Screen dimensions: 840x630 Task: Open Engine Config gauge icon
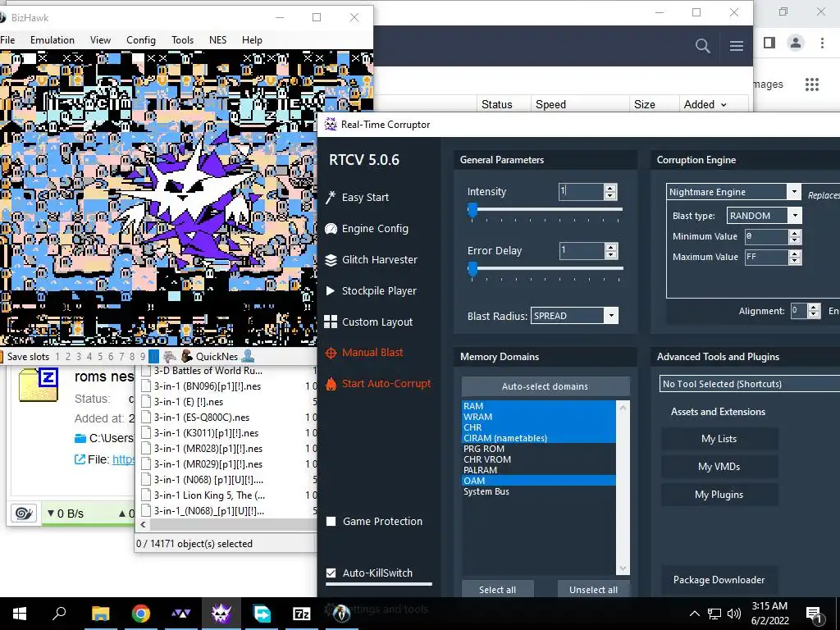coord(331,229)
